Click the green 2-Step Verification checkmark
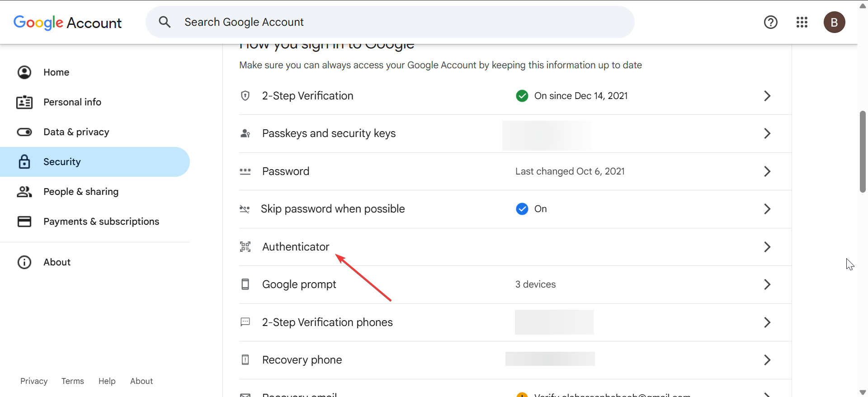The width and height of the screenshot is (868, 397). (522, 96)
